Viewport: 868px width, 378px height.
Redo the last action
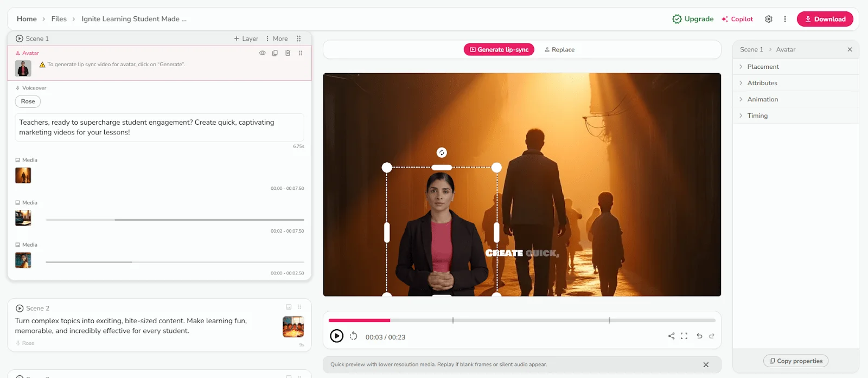(711, 336)
